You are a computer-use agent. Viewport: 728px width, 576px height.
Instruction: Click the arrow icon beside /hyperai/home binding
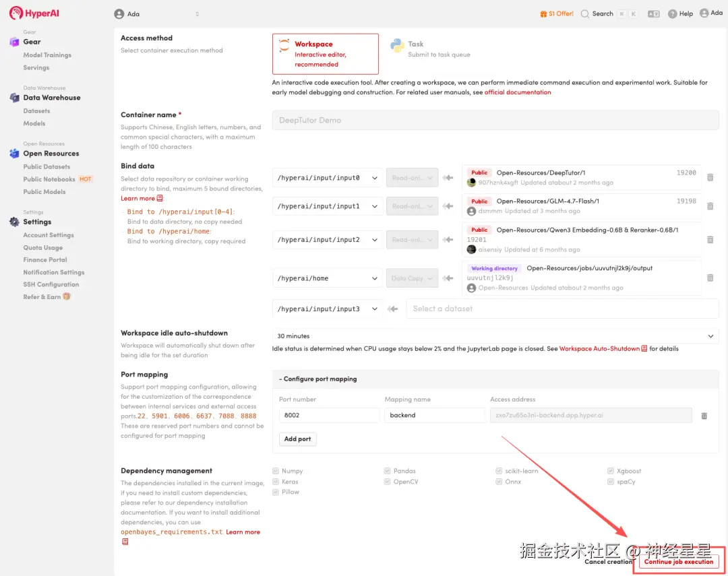[448, 278]
